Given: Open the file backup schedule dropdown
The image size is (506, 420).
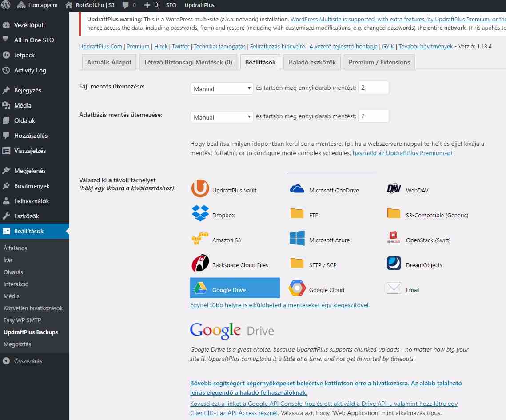Looking at the screenshot, I should click(x=222, y=88).
